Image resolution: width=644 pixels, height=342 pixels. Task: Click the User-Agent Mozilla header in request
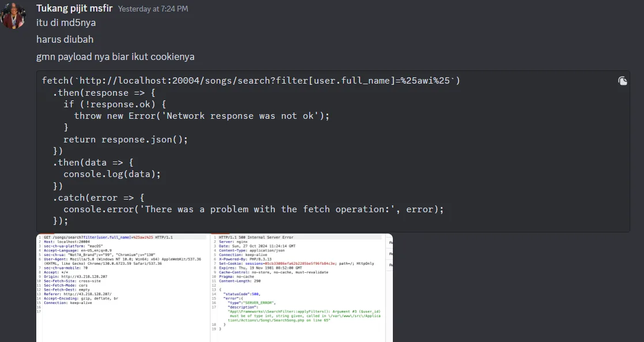(x=122, y=261)
